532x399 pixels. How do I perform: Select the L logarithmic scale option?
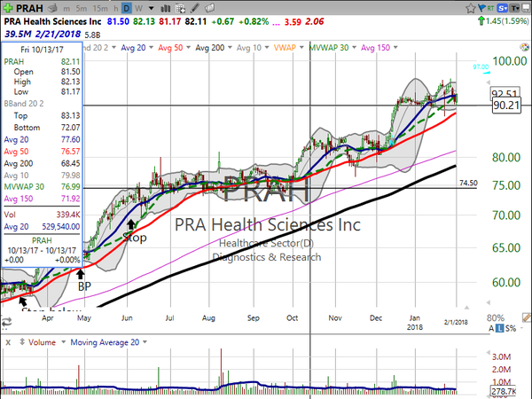[499, 328]
